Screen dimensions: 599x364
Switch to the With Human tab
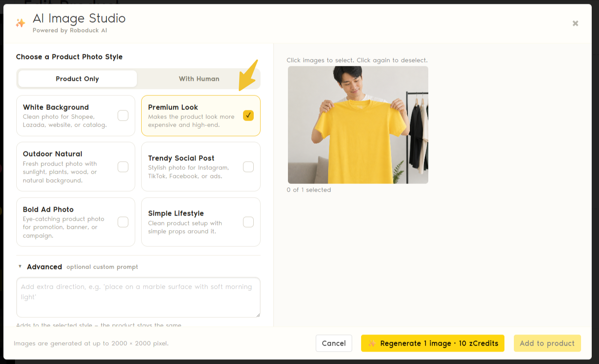pos(199,79)
